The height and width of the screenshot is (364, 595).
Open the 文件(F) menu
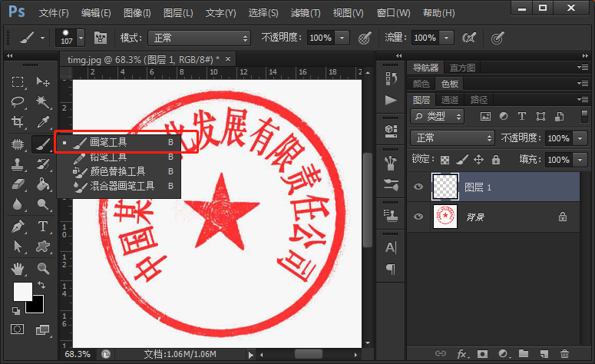coord(54,13)
